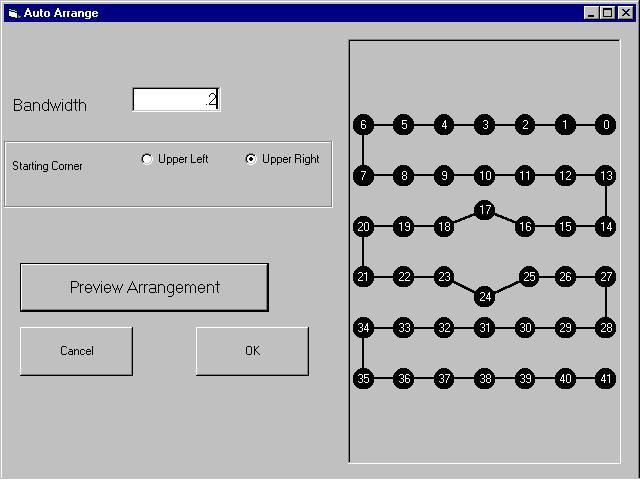Screen dimensions: 640x480
Task: Click node 6 at the row corner
Action: pyautogui.click(x=363, y=124)
